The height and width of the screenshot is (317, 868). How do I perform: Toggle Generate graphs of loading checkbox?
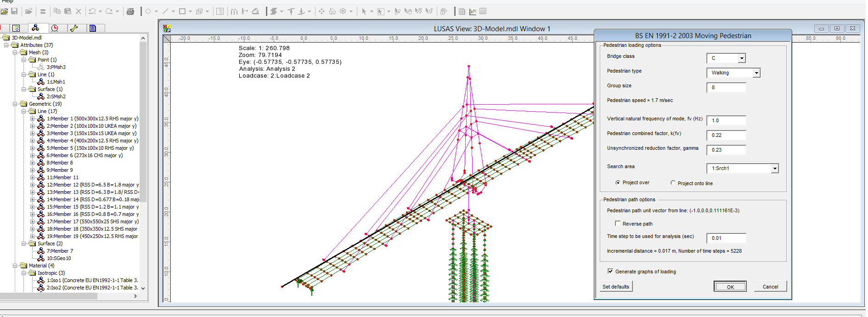coord(610,271)
